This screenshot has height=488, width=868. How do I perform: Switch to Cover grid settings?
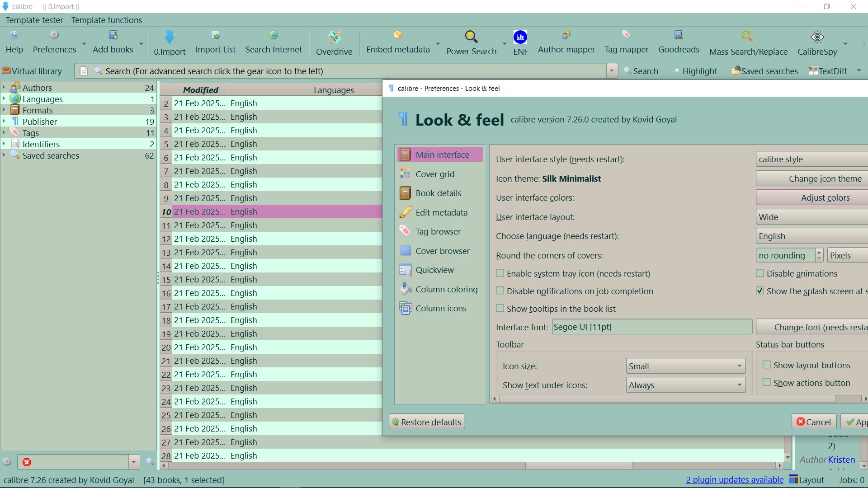tap(440, 174)
